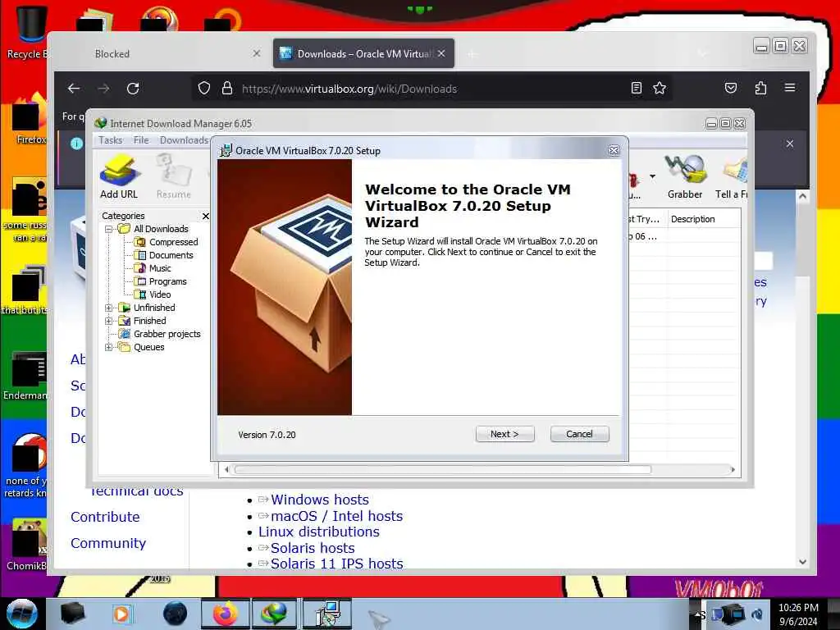
Task: Open the Firefox hamburger menu
Action: coord(790,87)
